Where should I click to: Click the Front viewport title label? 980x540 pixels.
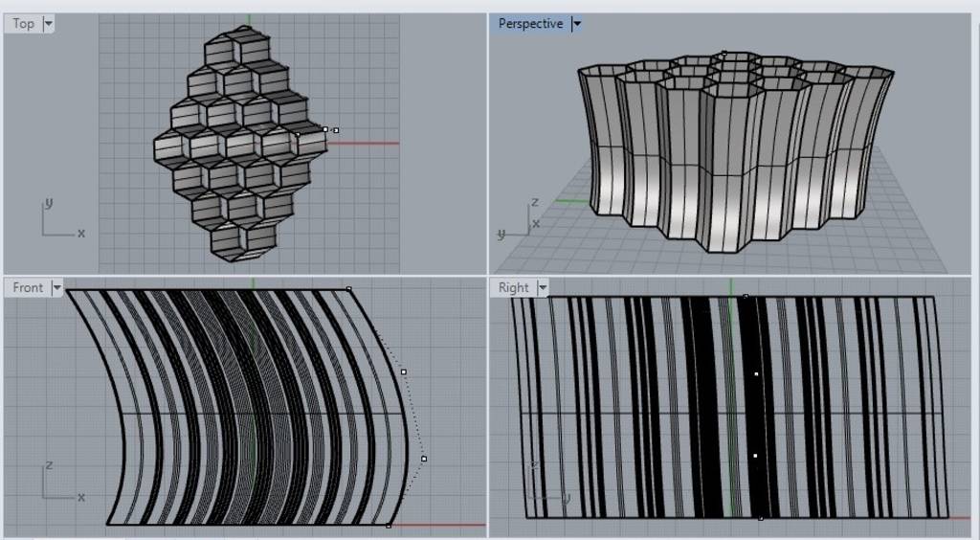click(28, 287)
